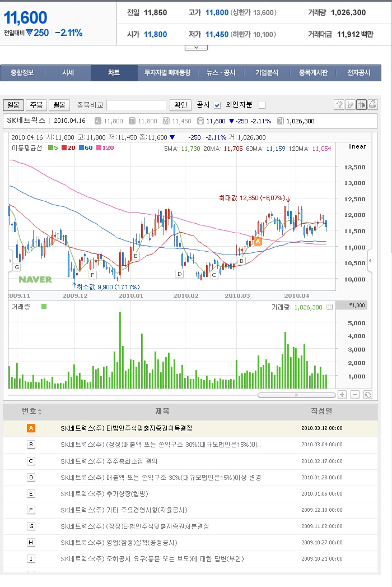392x587 pixels.
Task: Click badge H in disclosure list
Action: pyautogui.click(x=31, y=543)
